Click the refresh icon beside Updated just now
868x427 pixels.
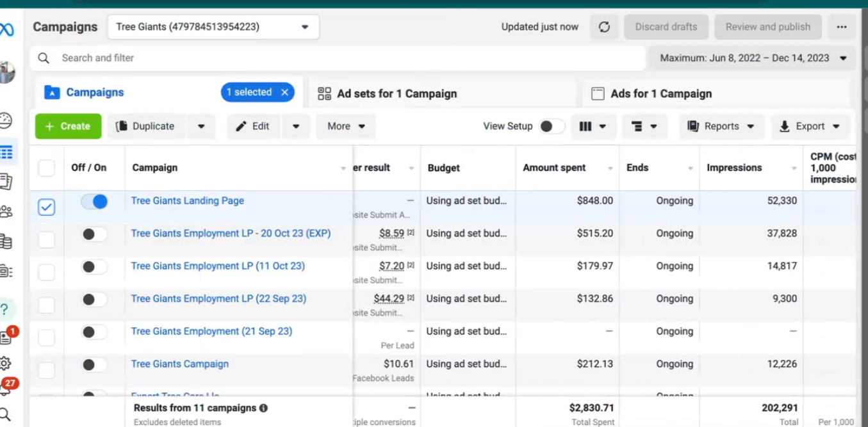604,27
